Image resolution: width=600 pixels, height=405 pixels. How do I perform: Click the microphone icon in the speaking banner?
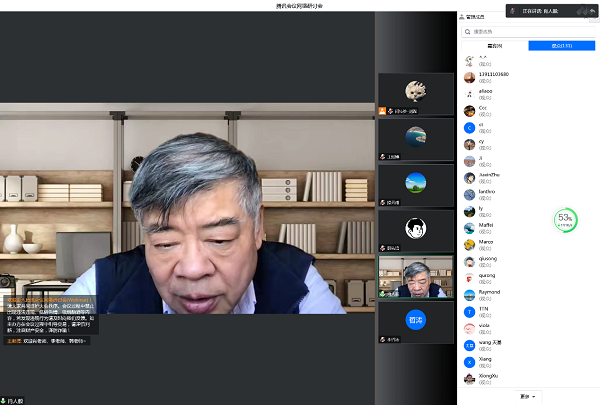click(513, 11)
